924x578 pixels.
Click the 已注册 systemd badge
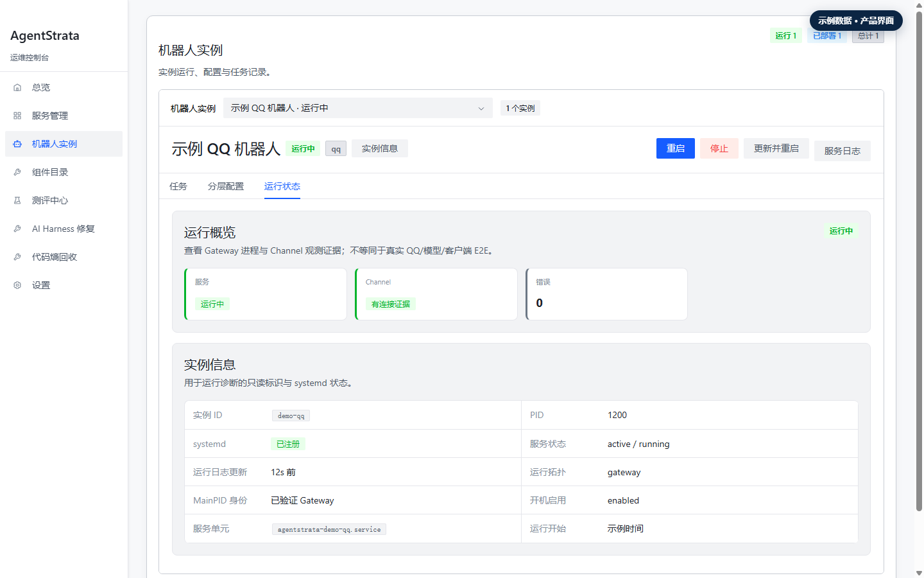288,444
